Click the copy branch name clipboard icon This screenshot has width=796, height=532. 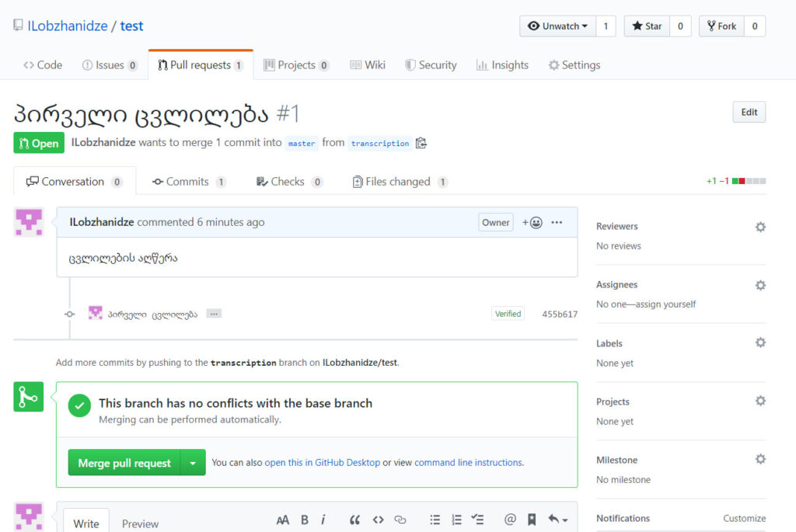pyautogui.click(x=421, y=143)
